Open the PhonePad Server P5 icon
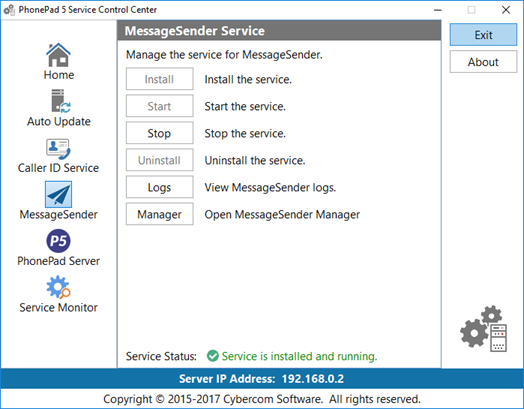The width and height of the screenshot is (524, 409). pos(58,241)
